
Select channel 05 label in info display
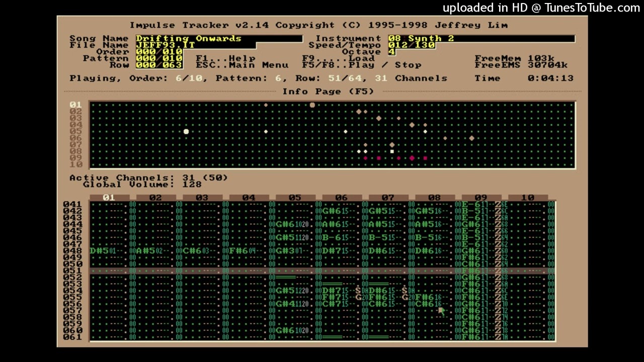pyautogui.click(x=76, y=131)
